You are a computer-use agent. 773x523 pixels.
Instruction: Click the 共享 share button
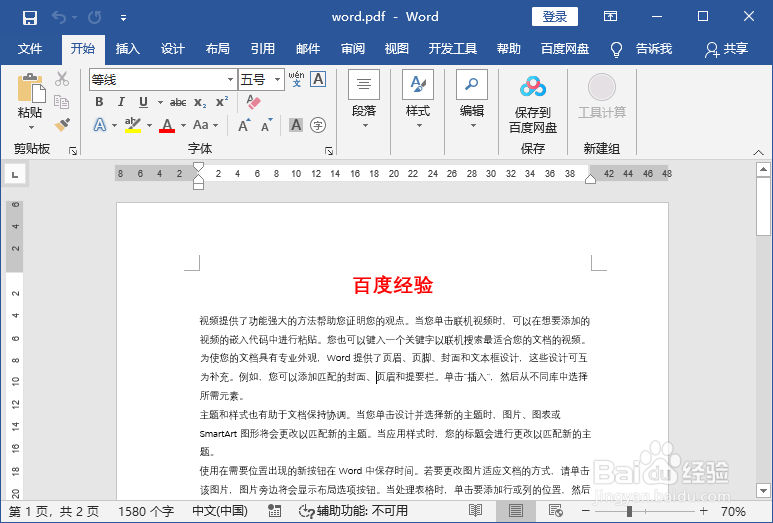tap(726, 49)
